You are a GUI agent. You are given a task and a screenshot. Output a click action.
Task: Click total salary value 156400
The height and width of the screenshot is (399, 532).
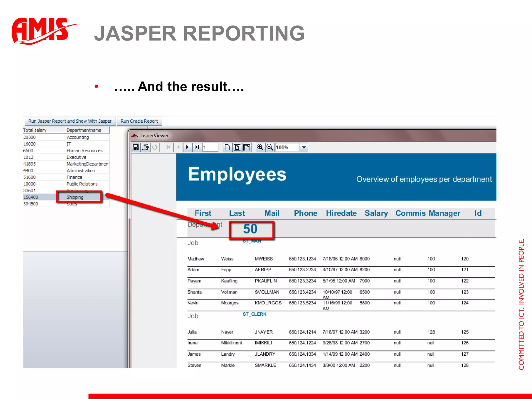coord(31,197)
